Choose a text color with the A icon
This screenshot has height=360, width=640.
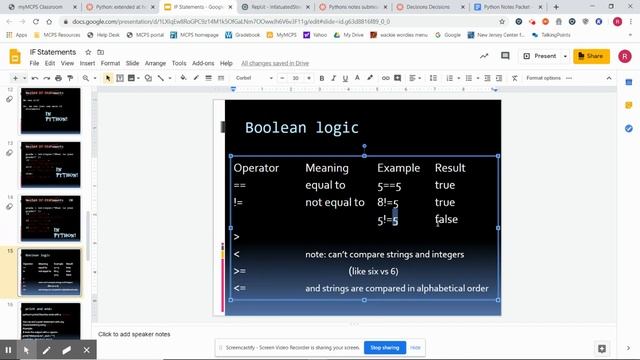point(357,78)
